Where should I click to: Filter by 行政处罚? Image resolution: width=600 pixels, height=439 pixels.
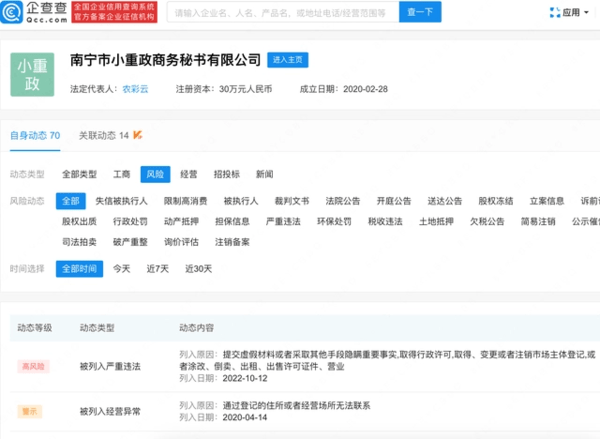point(130,222)
